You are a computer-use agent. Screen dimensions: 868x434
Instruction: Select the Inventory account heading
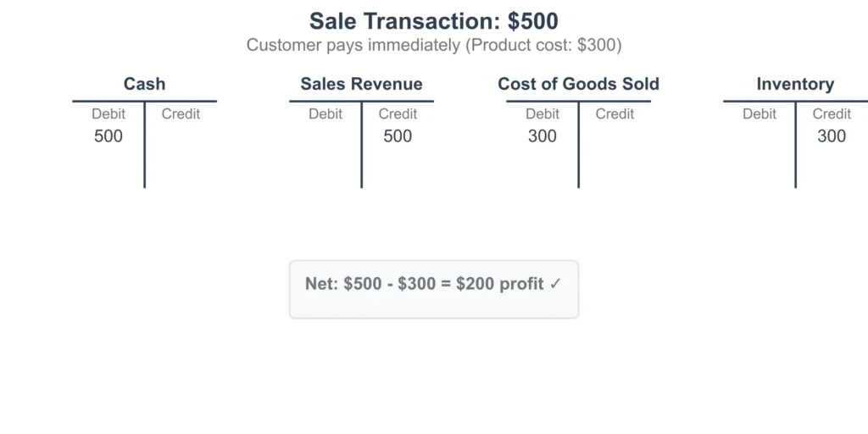pos(795,84)
